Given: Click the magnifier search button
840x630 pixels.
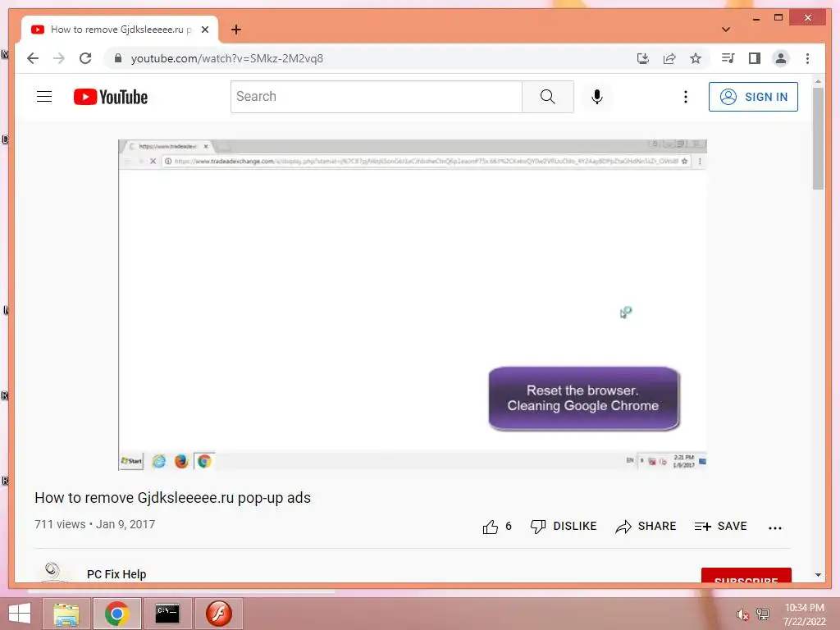Looking at the screenshot, I should pyautogui.click(x=547, y=97).
